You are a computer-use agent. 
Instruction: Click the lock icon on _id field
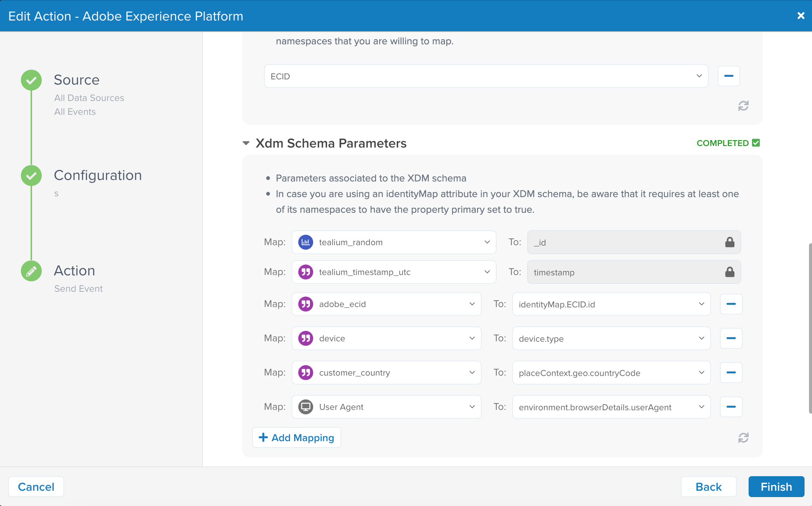tap(730, 242)
